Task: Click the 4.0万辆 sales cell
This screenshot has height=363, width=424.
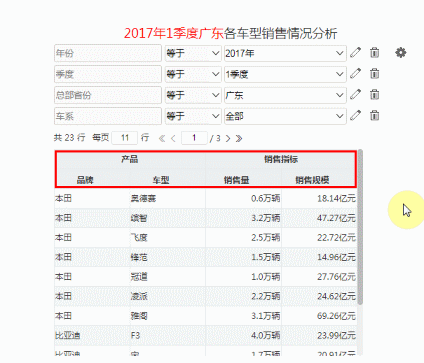Action: [x=243, y=335]
